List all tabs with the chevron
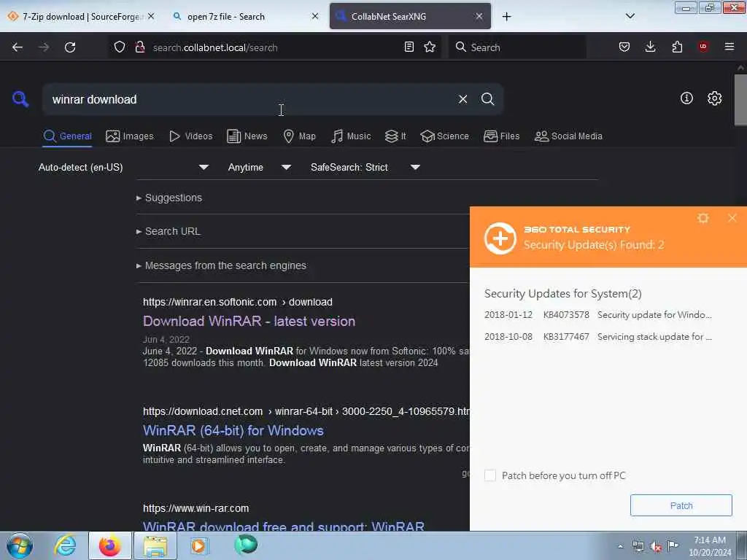The image size is (747, 560). (630, 16)
